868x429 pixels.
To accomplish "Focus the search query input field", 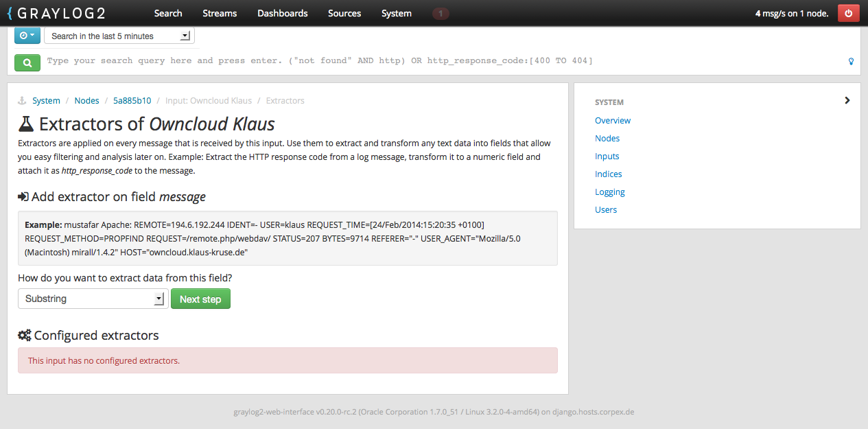I will [x=439, y=61].
